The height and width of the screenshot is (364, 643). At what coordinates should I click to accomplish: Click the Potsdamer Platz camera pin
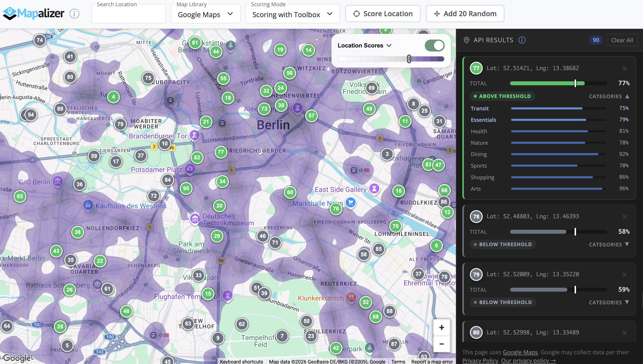tap(190, 169)
